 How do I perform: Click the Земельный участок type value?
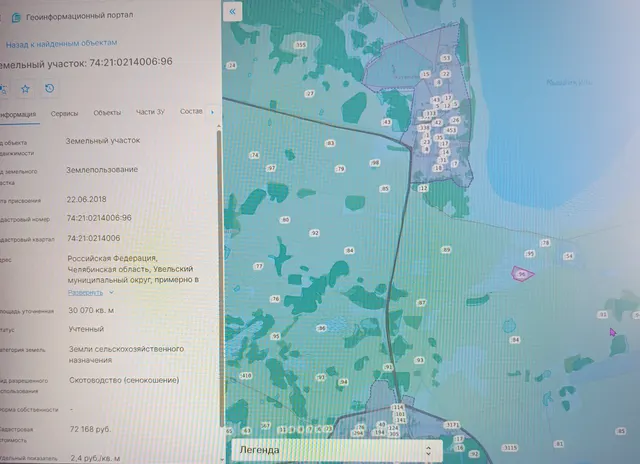[103, 140]
